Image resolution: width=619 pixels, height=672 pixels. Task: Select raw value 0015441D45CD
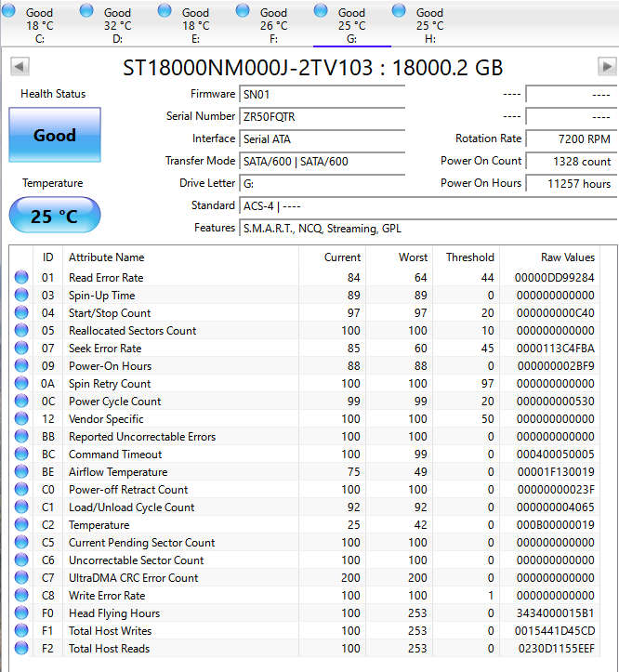click(x=554, y=631)
